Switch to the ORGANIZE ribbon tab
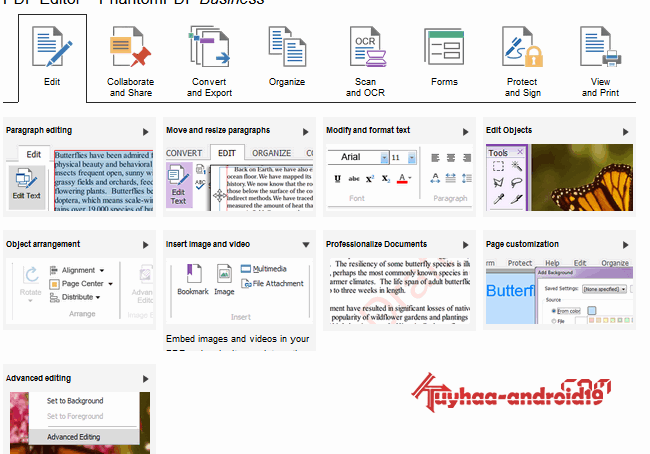Image resolution: width=650 pixels, height=454 pixels. (272, 153)
